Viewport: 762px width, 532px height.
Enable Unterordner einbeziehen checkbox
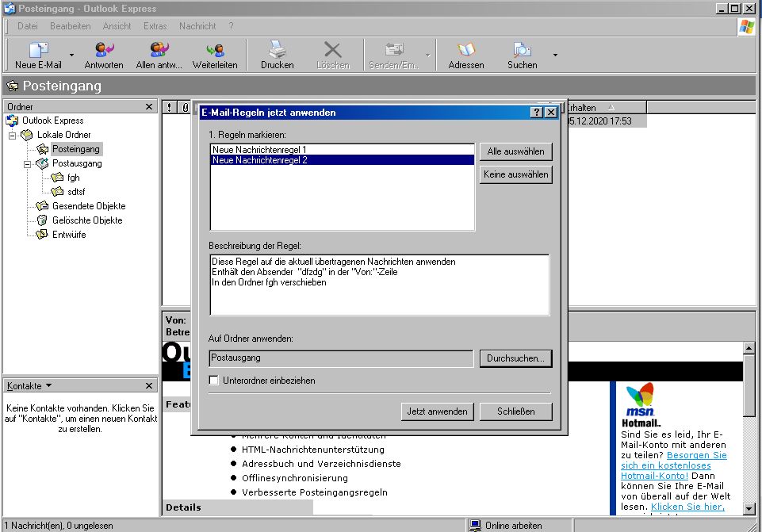[x=213, y=381]
